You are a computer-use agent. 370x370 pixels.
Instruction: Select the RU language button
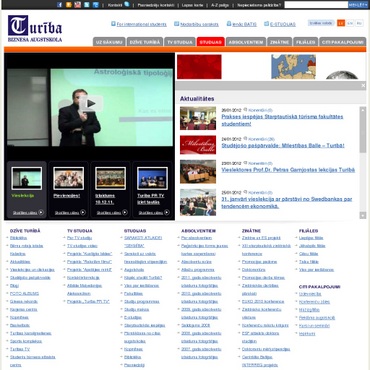(x=359, y=23)
